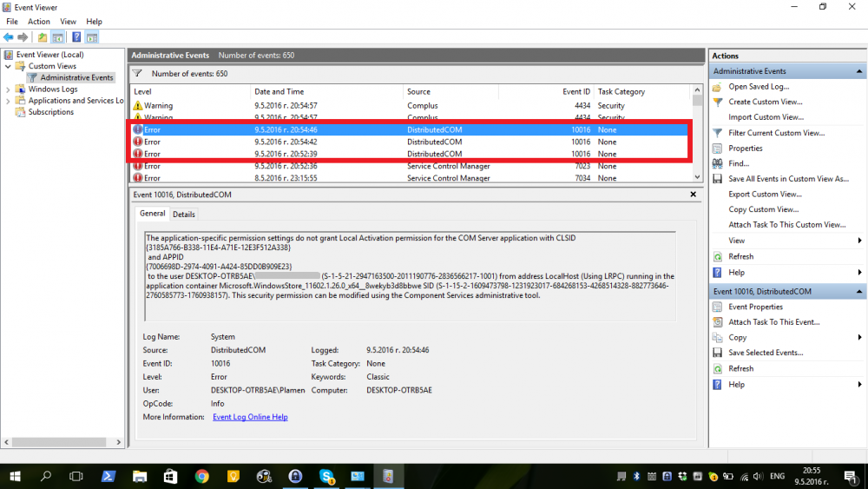Viewport: 868px width, 489px height.
Task: Open the View menu in menu bar
Action: click(68, 22)
